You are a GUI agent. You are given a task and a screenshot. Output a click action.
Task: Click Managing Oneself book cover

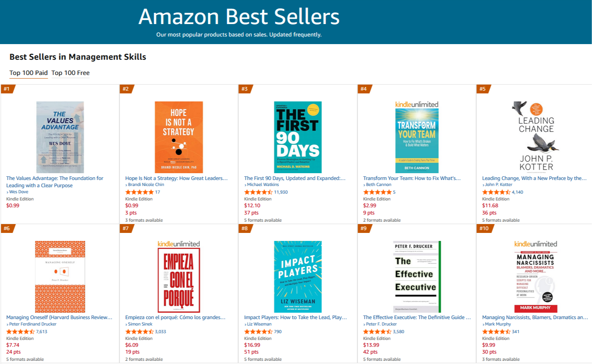(60, 277)
